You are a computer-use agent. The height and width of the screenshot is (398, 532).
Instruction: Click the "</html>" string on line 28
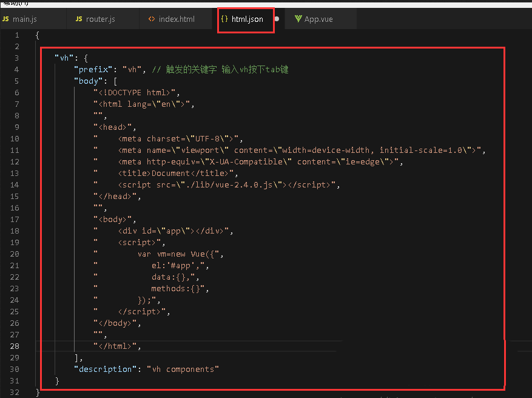(x=115, y=346)
